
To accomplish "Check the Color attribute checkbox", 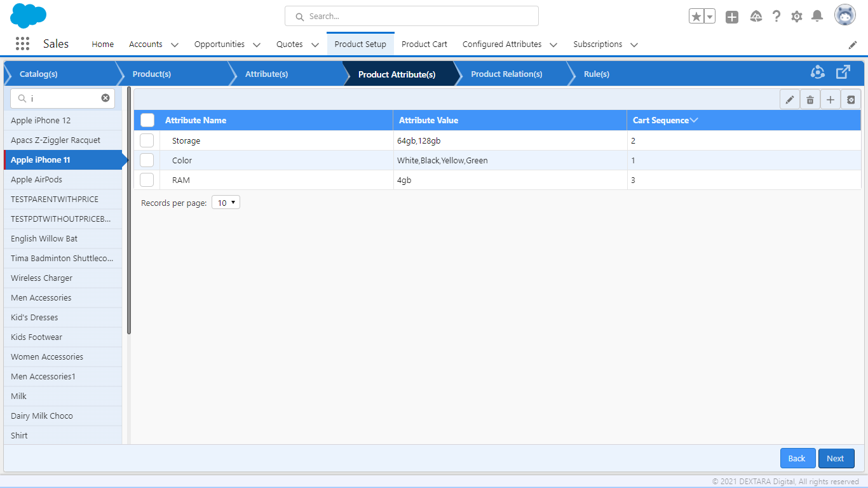I will pos(147,160).
